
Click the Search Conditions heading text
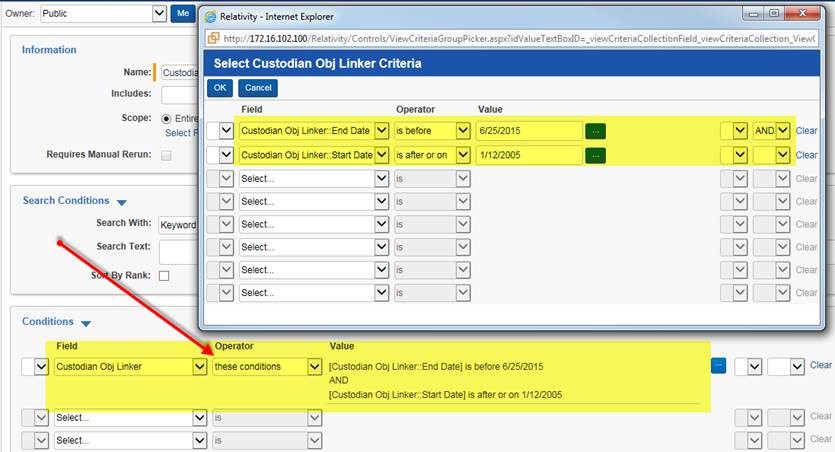66,201
